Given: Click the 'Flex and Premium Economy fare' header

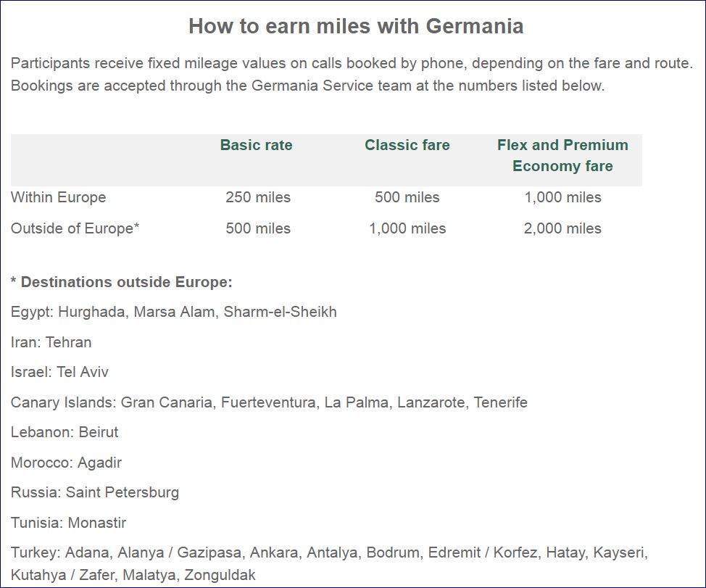Looking at the screenshot, I should pyautogui.click(x=562, y=155).
